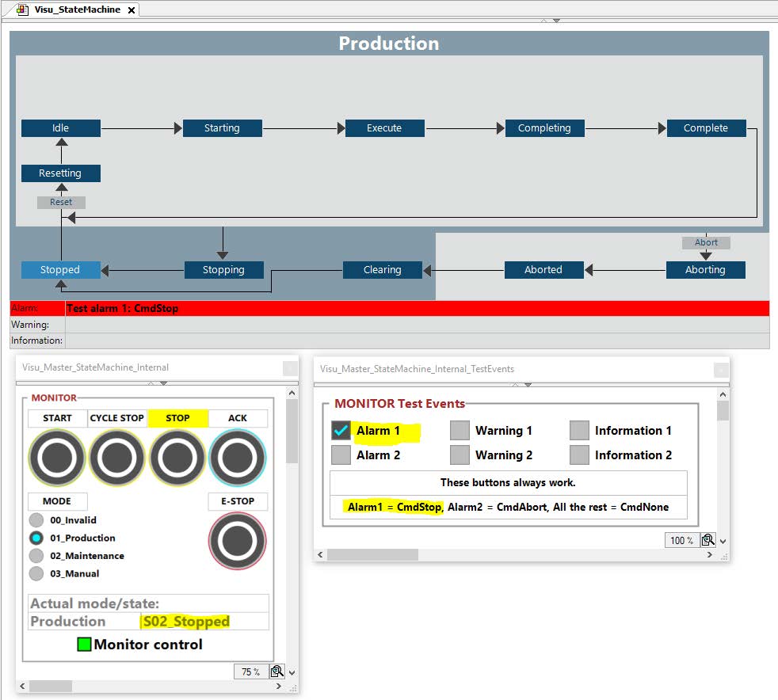Click scroll-down arrow of TestEvents panel

pyautogui.click(x=722, y=540)
